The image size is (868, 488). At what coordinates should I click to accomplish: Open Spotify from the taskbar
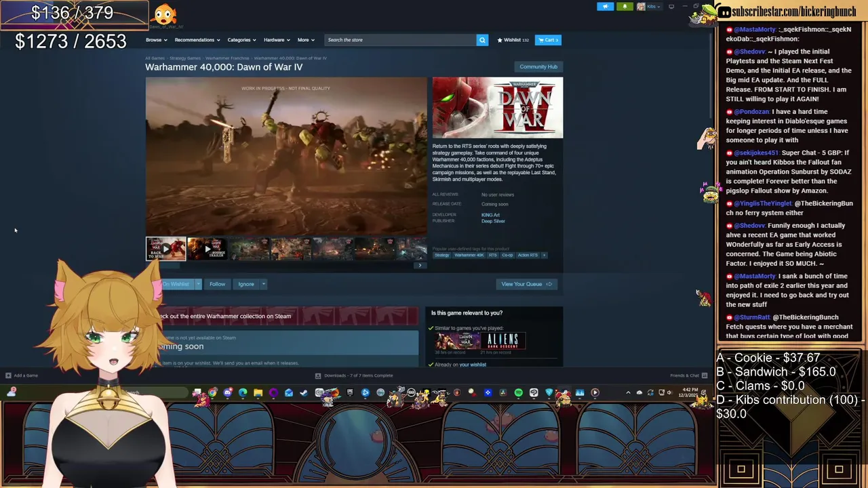pyautogui.click(x=519, y=392)
